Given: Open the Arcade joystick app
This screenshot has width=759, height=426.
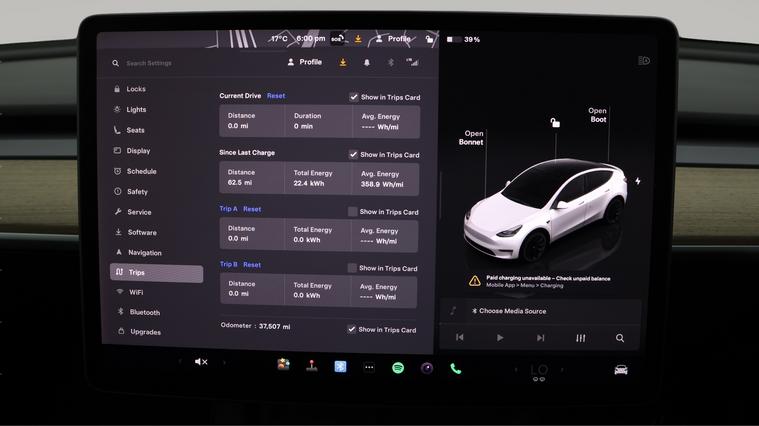Looking at the screenshot, I should [x=312, y=366].
